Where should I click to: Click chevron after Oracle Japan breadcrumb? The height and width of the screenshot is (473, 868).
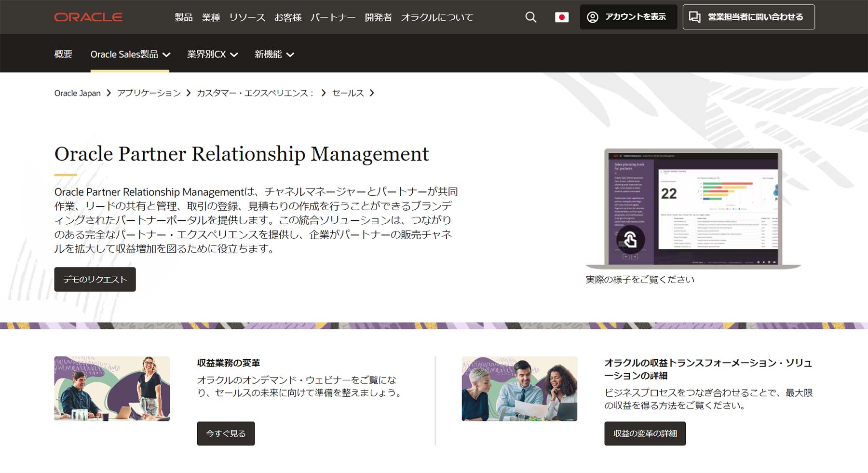(x=108, y=93)
